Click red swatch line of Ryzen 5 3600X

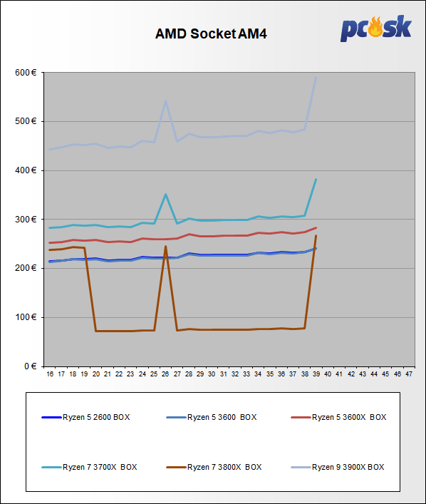[x=301, y=417]
